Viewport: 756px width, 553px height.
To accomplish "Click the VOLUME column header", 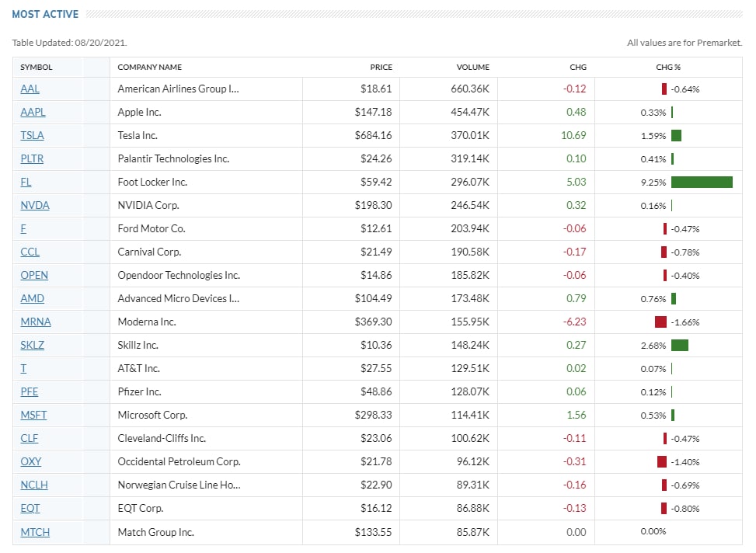I will click(x=472, y=67).
